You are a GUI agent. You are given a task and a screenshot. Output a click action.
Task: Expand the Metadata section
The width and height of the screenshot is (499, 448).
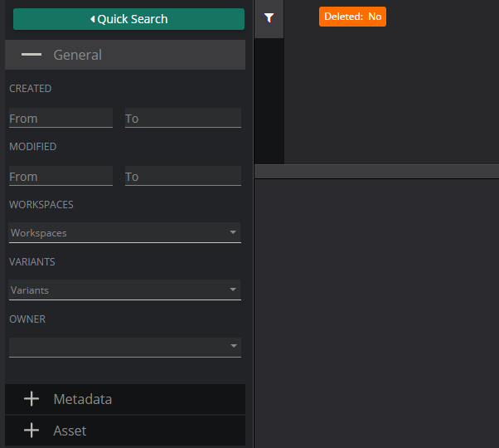[124, 399]
